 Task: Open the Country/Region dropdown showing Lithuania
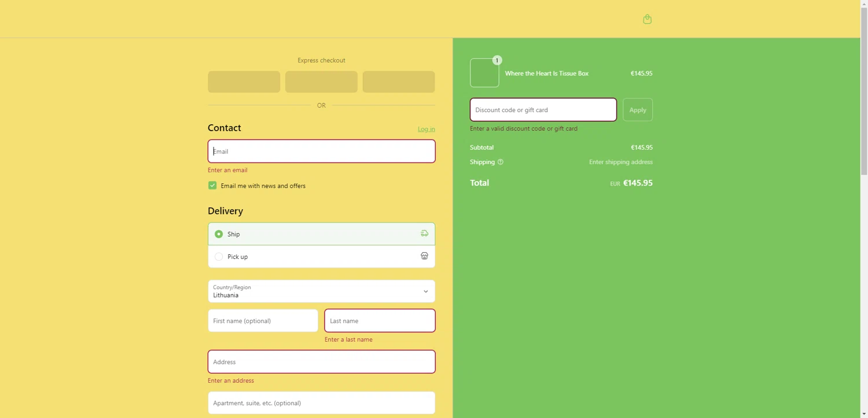tap(321, 291)
